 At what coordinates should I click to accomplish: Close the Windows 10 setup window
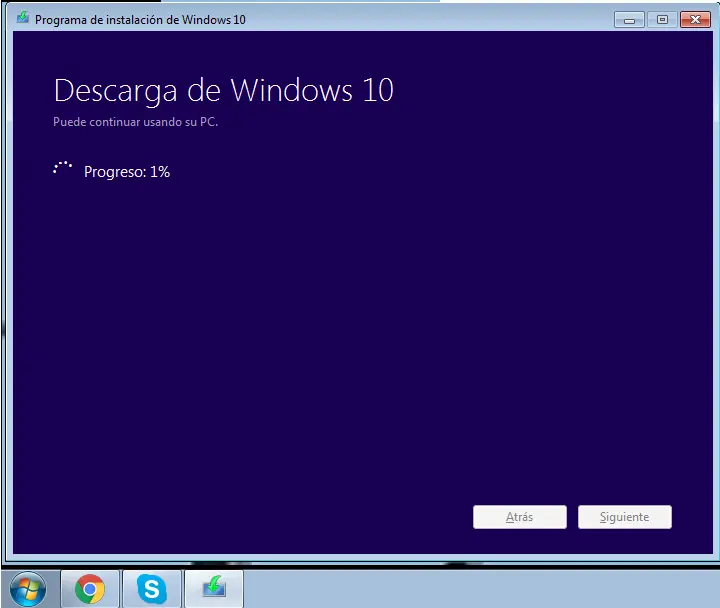695,20
